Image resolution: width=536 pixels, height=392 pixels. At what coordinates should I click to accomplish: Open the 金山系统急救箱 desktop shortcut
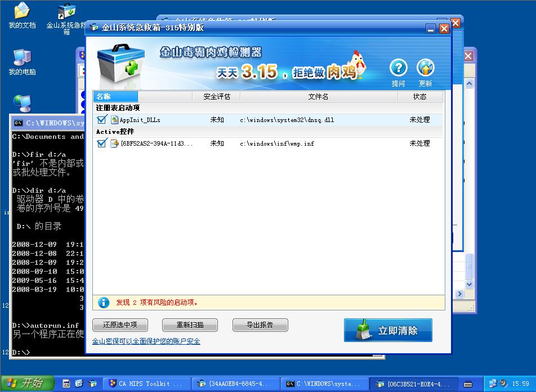(x=66, y=19)
